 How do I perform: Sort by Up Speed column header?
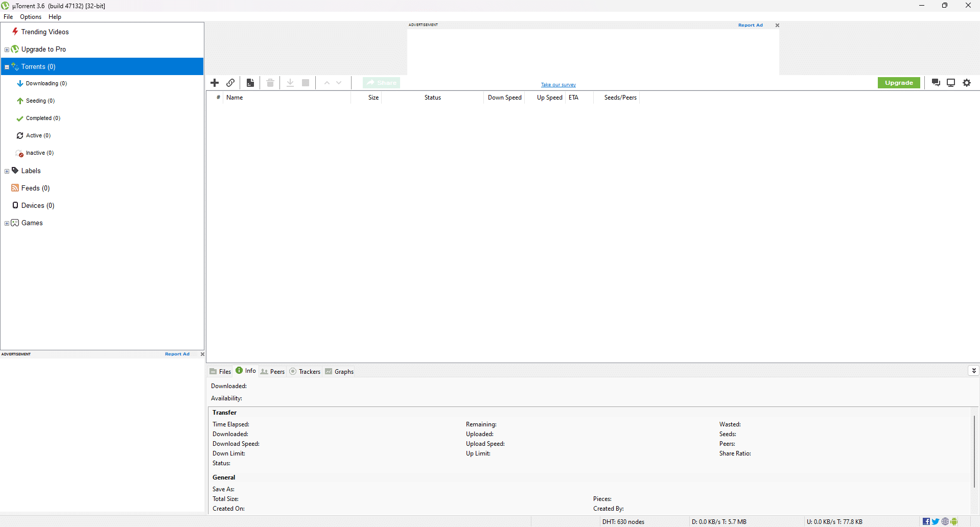545,98
